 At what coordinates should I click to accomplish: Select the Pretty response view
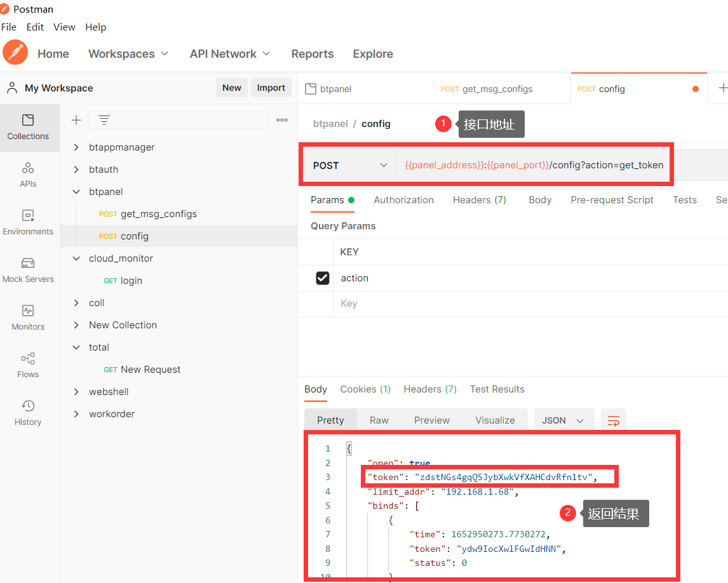(330, 420)
